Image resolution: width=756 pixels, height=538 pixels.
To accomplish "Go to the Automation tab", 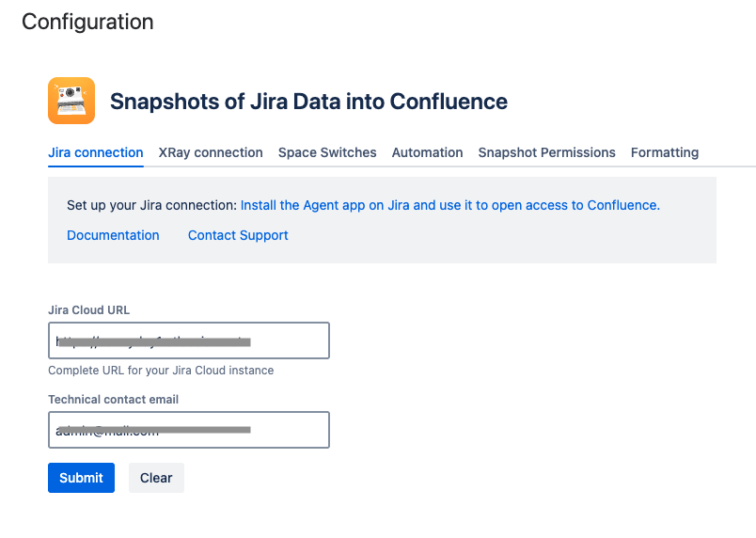I will 427,152.
